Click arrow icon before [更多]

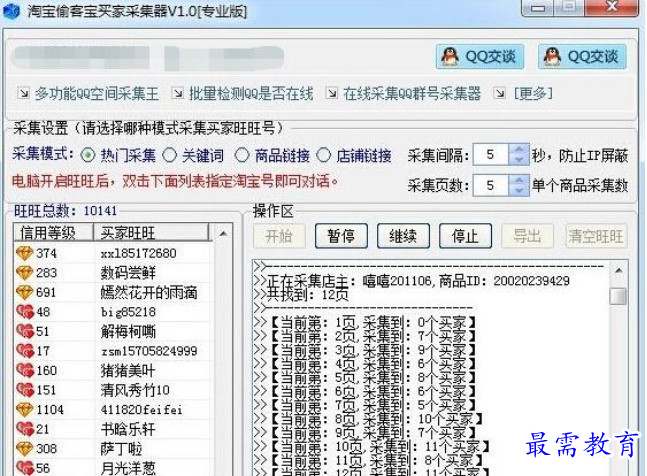[x=499, y=93]
